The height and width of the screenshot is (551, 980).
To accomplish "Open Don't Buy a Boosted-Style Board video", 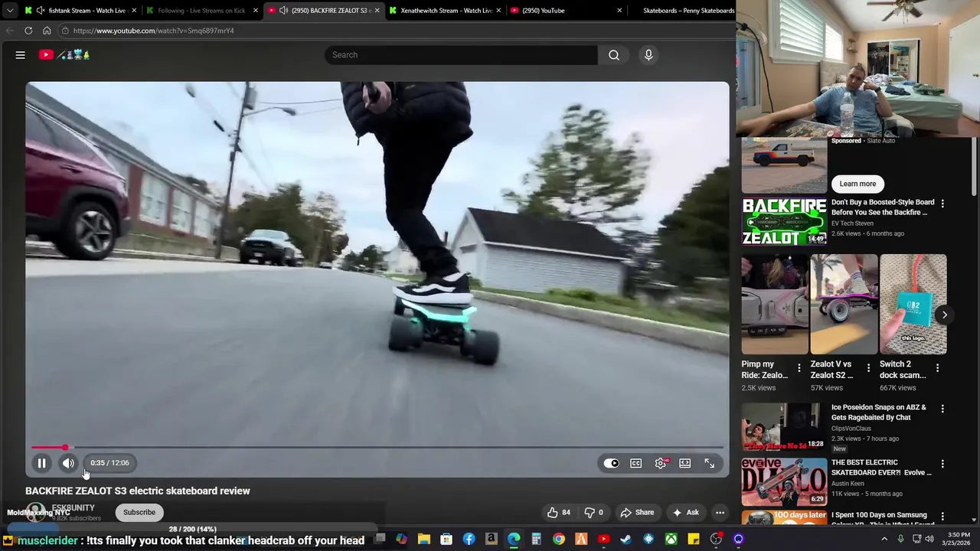I will [883, 207].
